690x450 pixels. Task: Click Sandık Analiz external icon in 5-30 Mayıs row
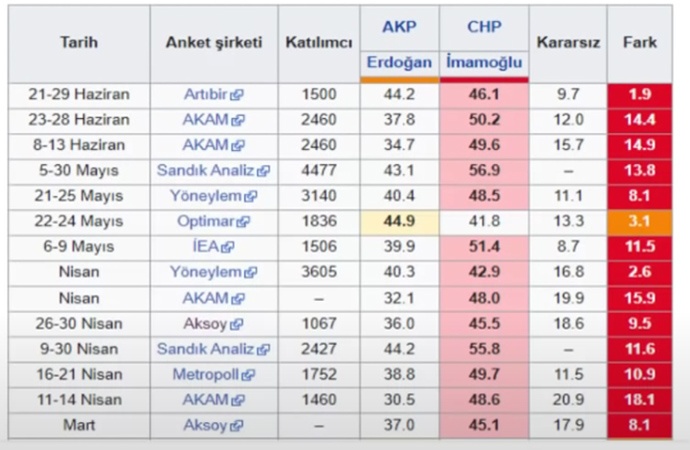(x=263, y=171)
